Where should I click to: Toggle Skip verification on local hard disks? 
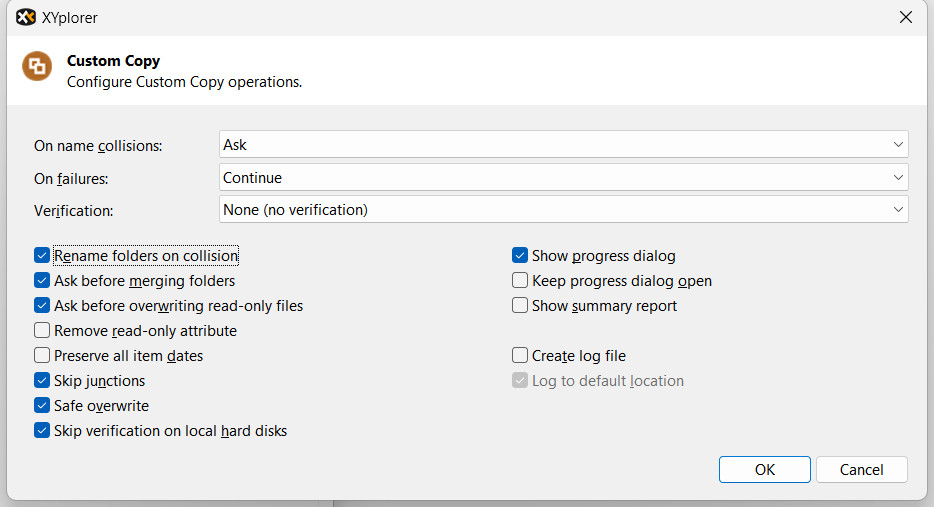coord(42,431)
